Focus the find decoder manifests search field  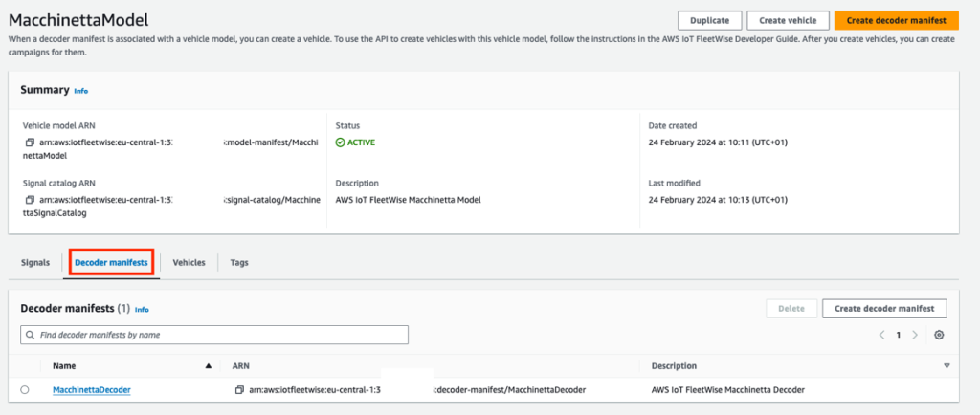pos(220,335)
